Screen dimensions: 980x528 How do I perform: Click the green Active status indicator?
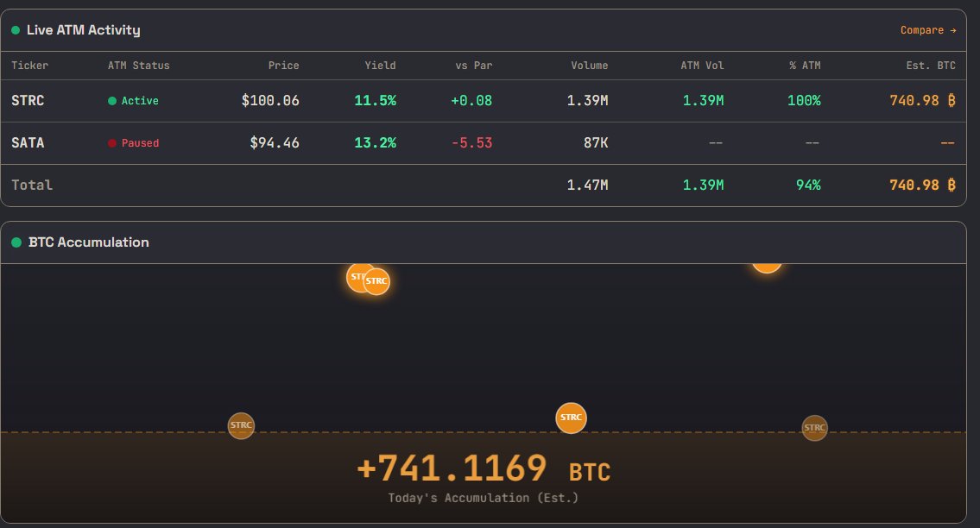coord(133,101)
